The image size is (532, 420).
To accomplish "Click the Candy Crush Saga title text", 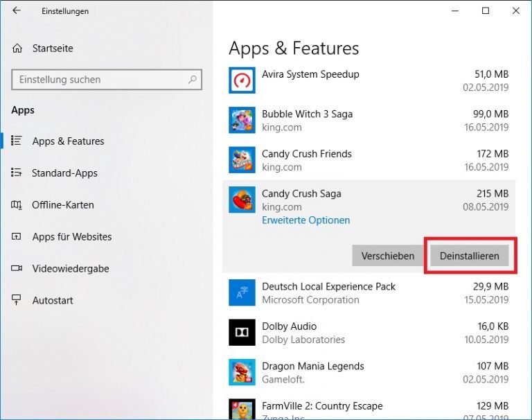I will coord(301,193).
